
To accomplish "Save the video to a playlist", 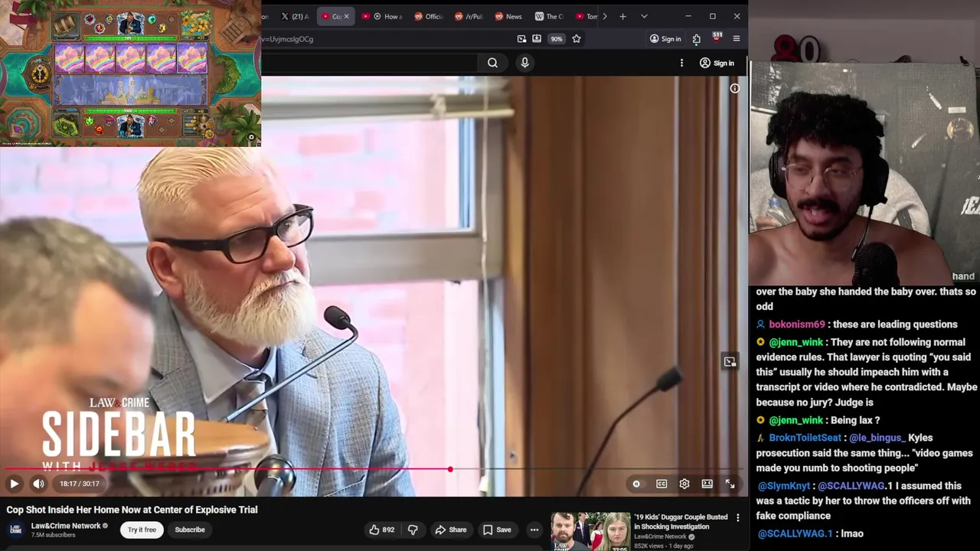I will click(497, 530).
